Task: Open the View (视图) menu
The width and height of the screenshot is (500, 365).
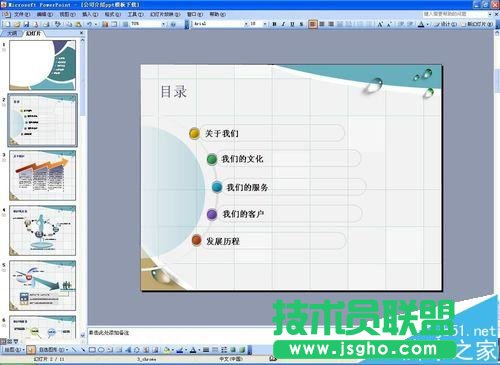Action: click(67, 14)
